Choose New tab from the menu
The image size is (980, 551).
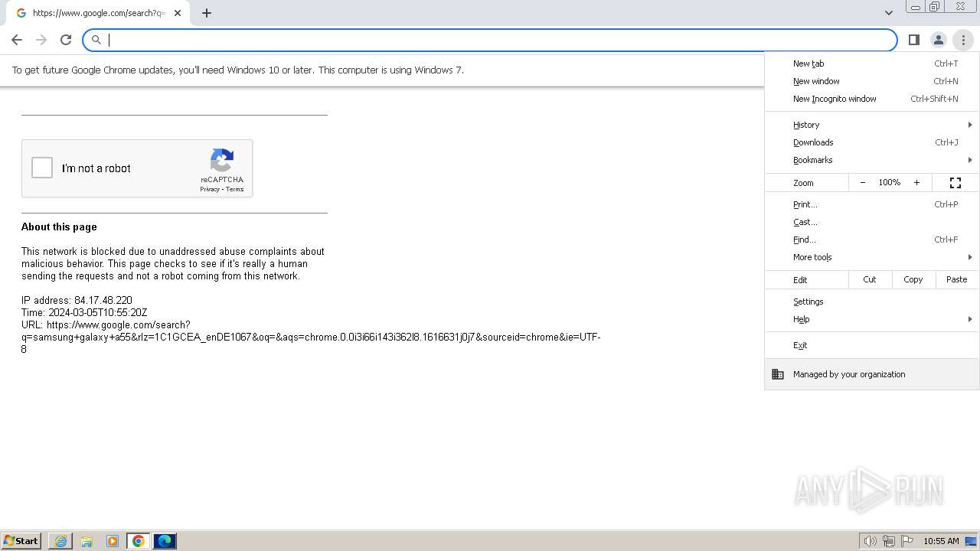(872, 64)
